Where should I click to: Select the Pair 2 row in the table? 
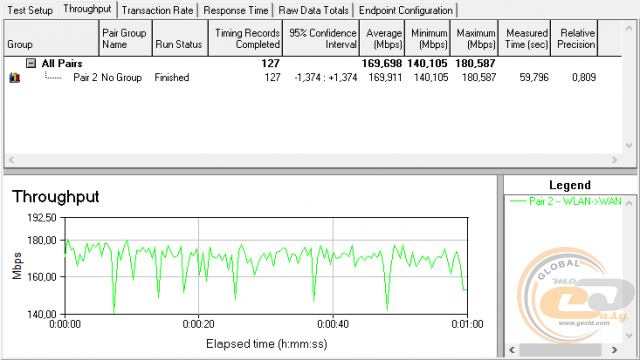(x=302, y=77)
